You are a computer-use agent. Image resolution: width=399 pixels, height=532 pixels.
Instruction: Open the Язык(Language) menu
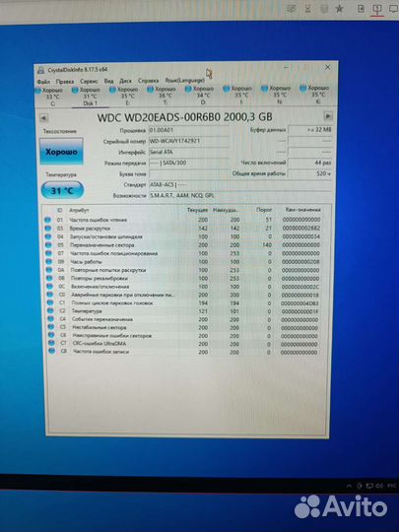[184, 81]
